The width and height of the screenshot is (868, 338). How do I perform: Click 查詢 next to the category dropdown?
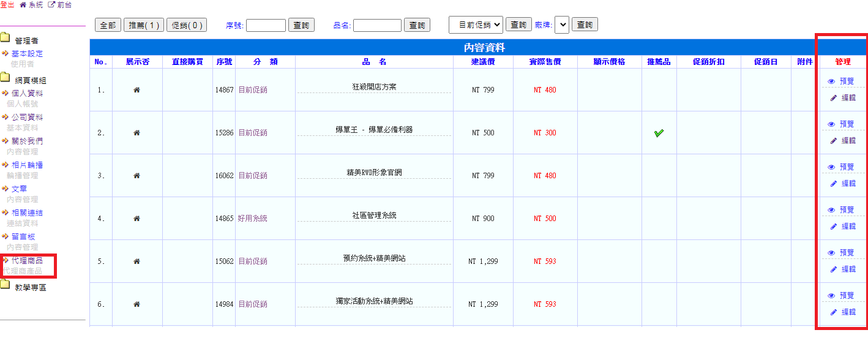(518, 24)
